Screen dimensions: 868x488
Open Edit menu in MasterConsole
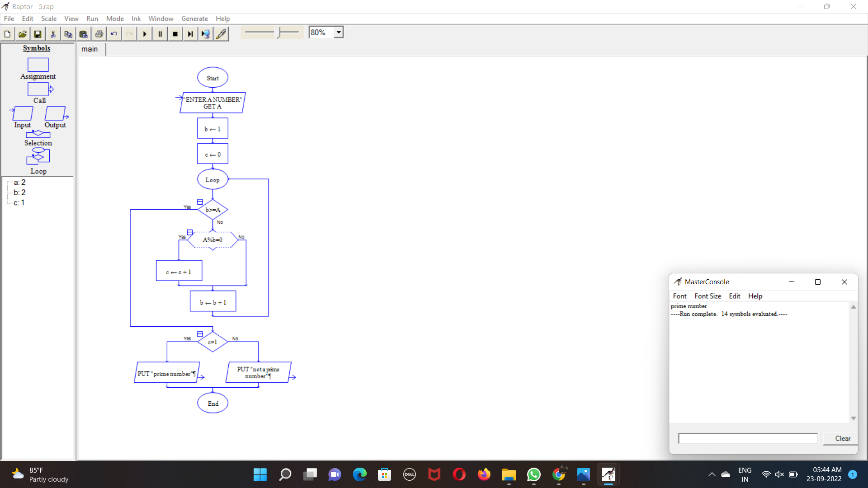tap(735, 296)
